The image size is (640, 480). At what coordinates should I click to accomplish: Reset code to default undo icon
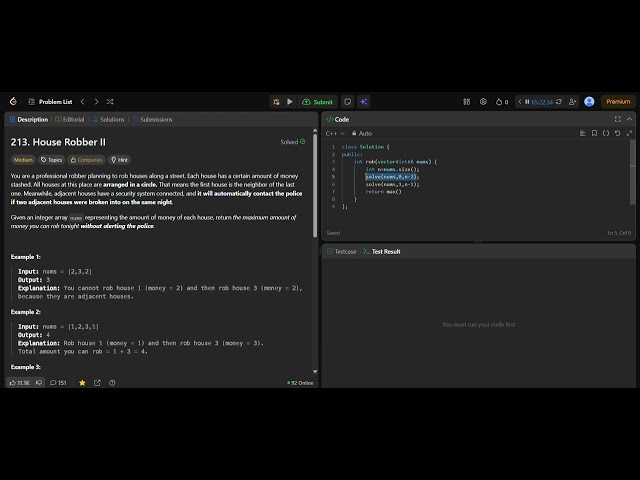coord(618,133)
